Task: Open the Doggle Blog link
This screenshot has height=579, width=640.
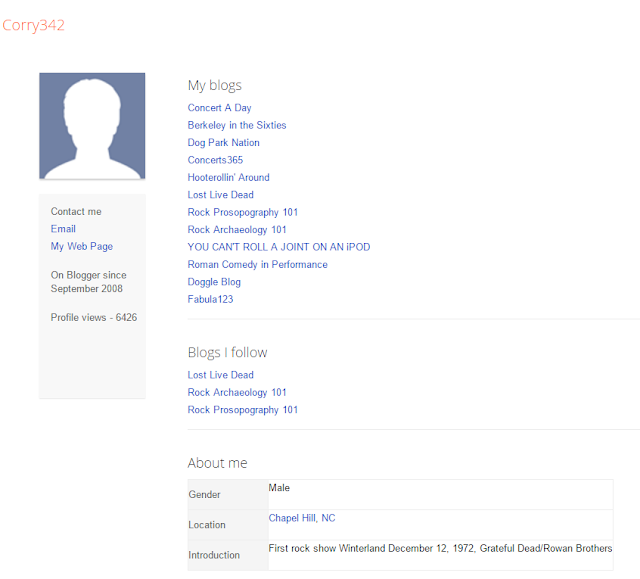Action: (214, 282)
